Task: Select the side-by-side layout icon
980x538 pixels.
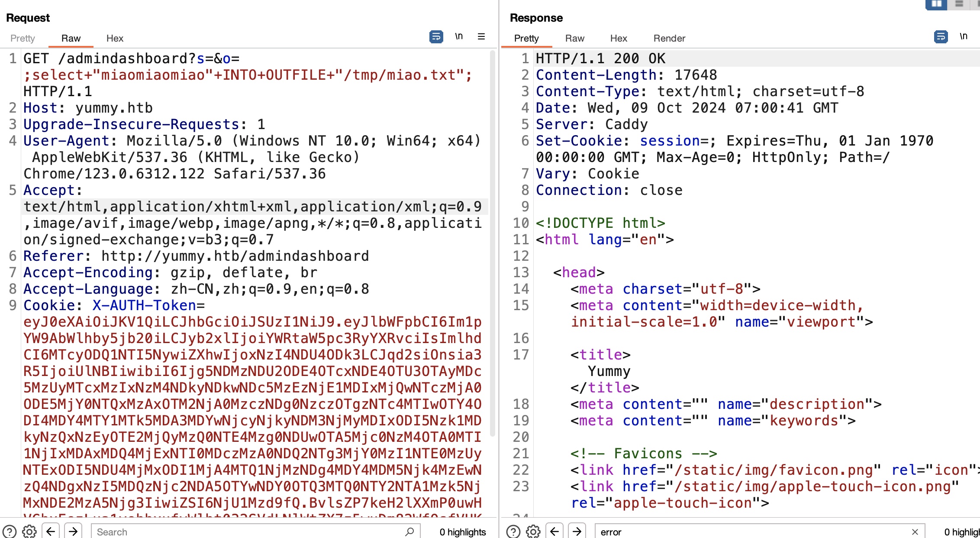Action: [x=936, y=4]
